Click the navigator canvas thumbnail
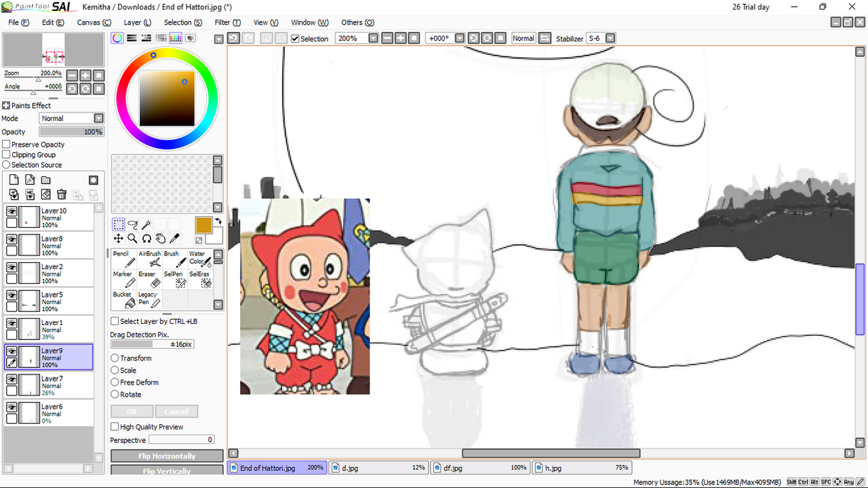The image size is (868, 488). [53, 50]
